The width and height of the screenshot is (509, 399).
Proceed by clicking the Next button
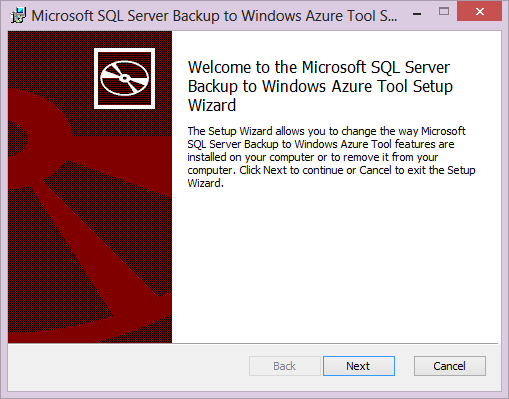coord(359,366)
